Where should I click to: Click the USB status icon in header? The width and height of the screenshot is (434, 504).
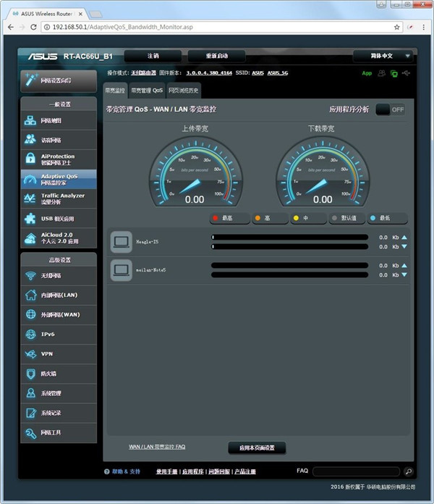(408, 73)
